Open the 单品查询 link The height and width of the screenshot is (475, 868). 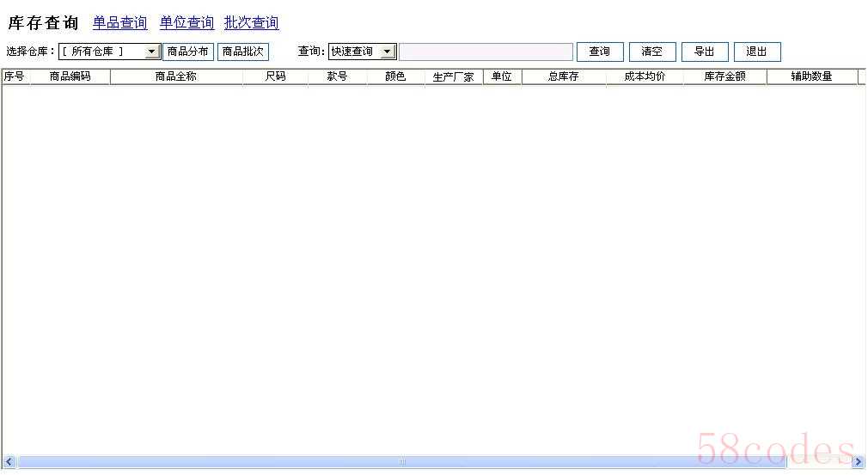119,23
